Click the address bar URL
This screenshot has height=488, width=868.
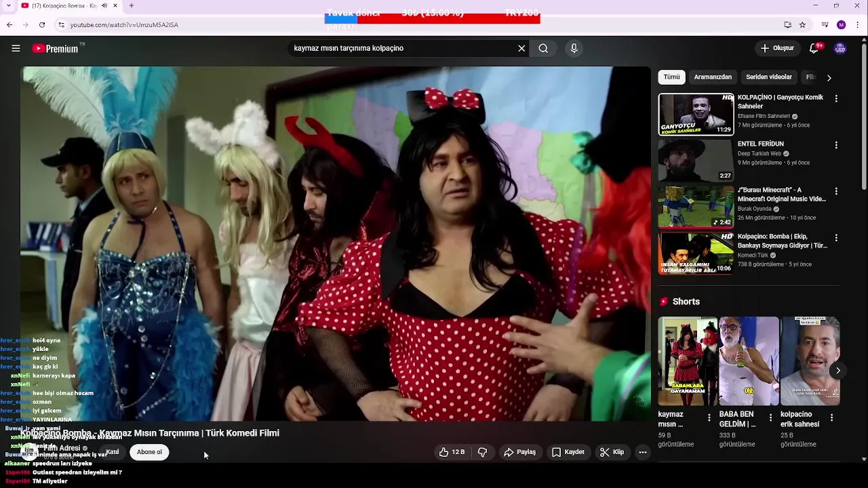pos(124,24)
